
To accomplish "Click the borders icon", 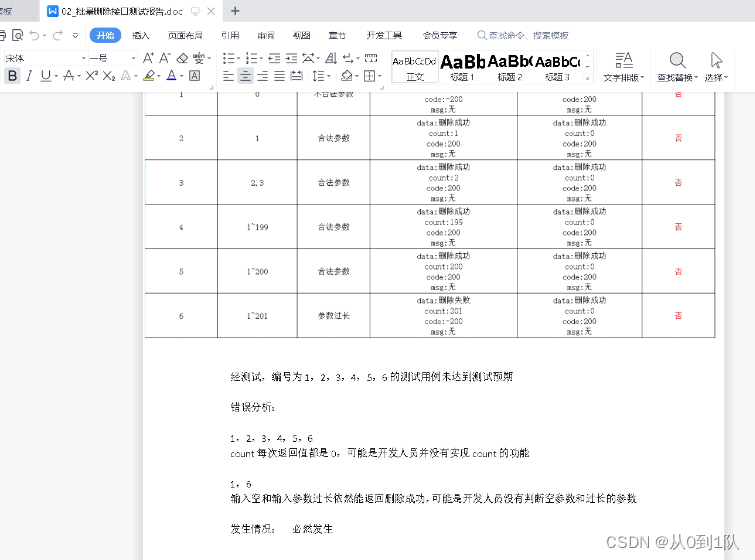I will [369, 76].
